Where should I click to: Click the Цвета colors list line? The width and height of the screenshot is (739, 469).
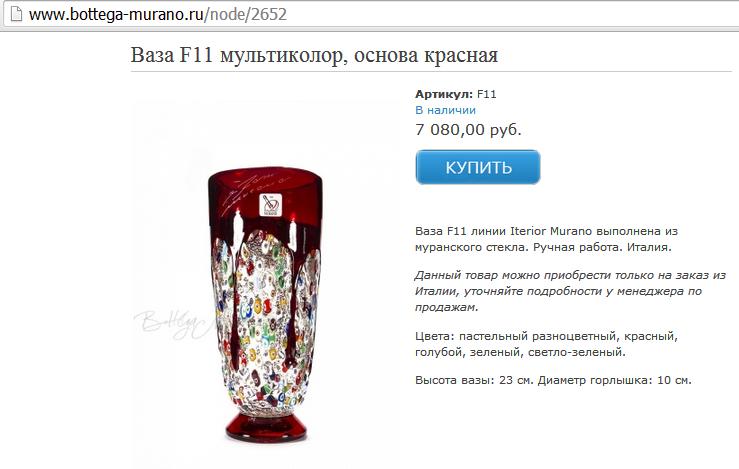click(547, 344)
